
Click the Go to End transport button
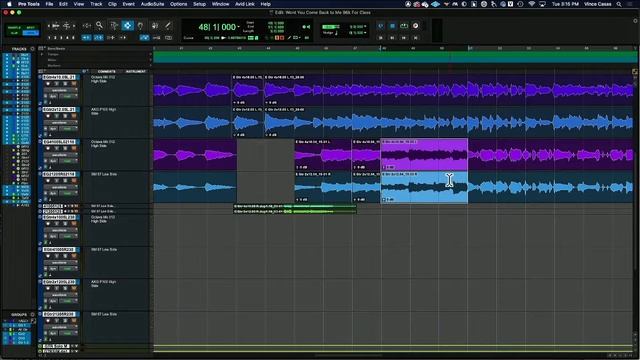click(416, 38)
